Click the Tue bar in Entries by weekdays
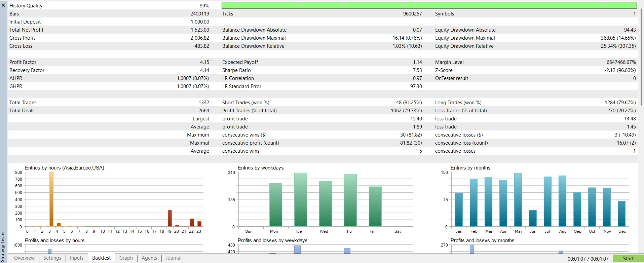Screen dimensions: 644x263 coord(301,200)
